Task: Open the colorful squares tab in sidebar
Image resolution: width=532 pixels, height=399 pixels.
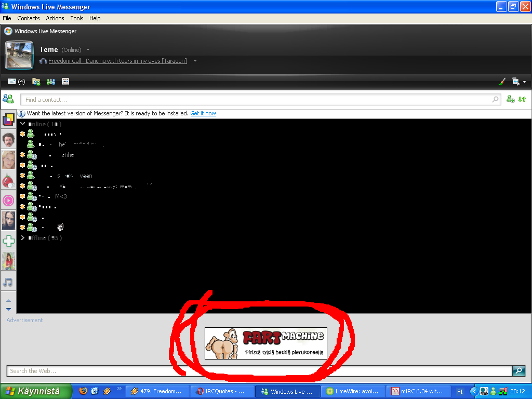Action: click(8, 119)
